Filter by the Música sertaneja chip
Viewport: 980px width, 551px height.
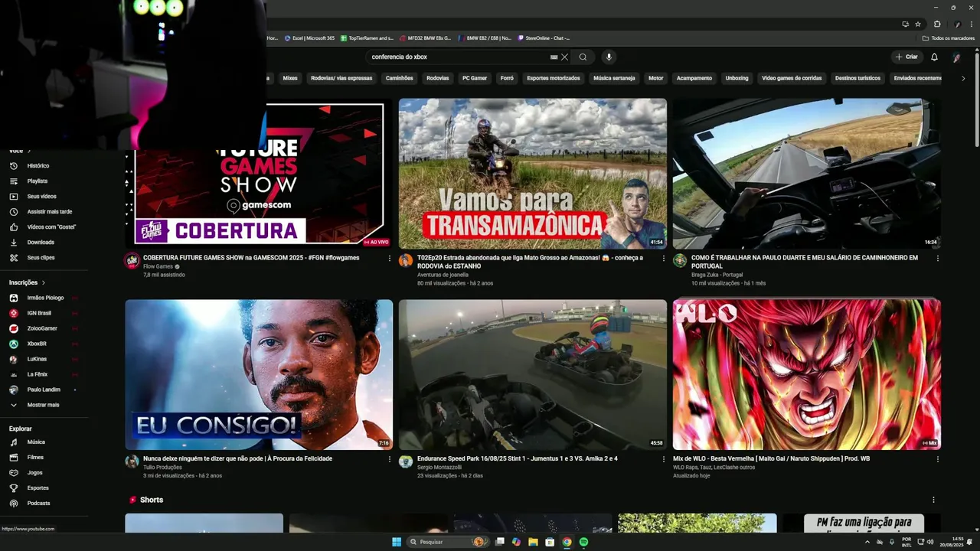pos(614,78)
